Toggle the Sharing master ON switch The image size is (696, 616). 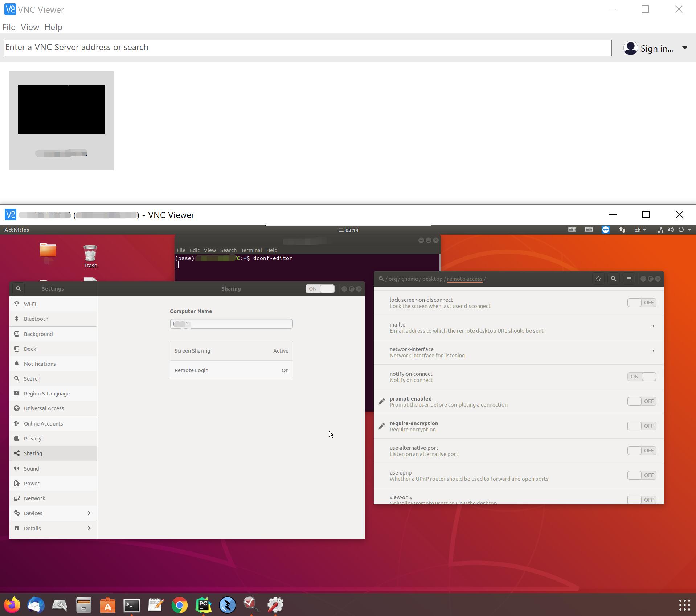click(320, 289)
